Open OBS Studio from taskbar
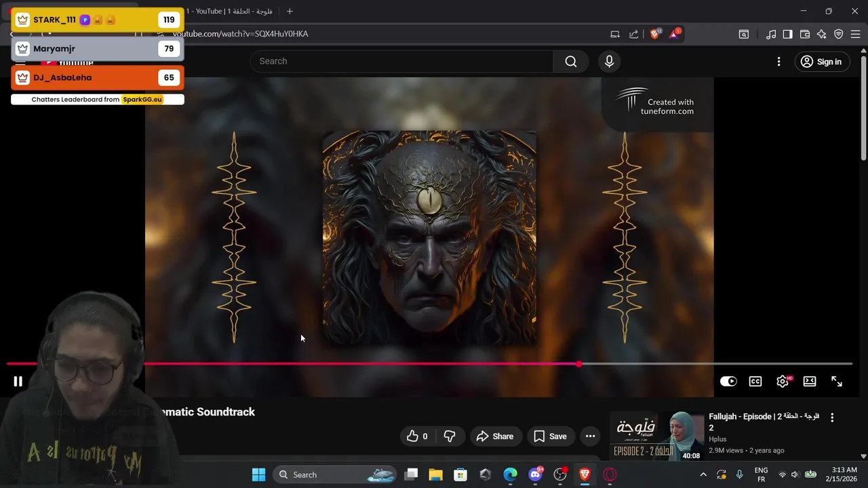868x488 pixels. [560, 474]
